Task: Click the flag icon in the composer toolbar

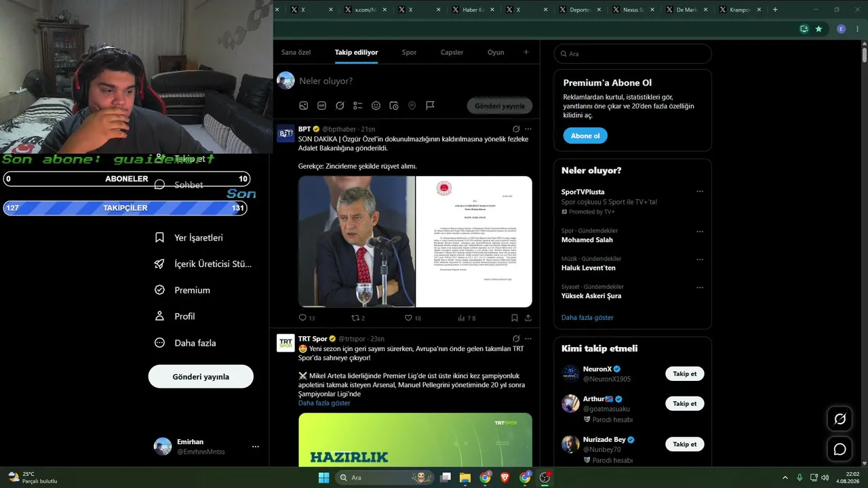Action: [430, 106]
